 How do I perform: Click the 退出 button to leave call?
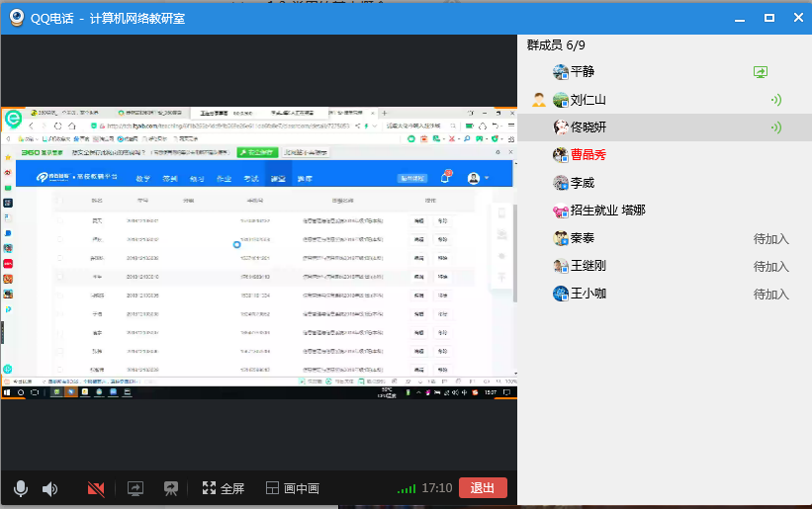tap(483, 487)
